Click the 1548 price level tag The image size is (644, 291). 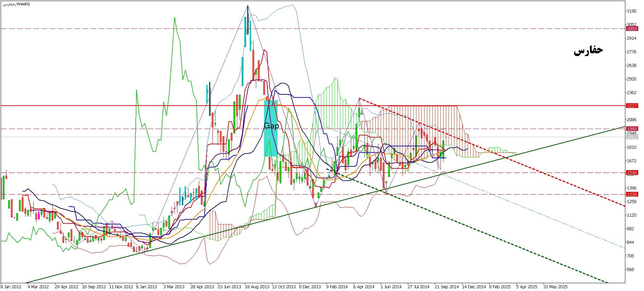[632, 172]
